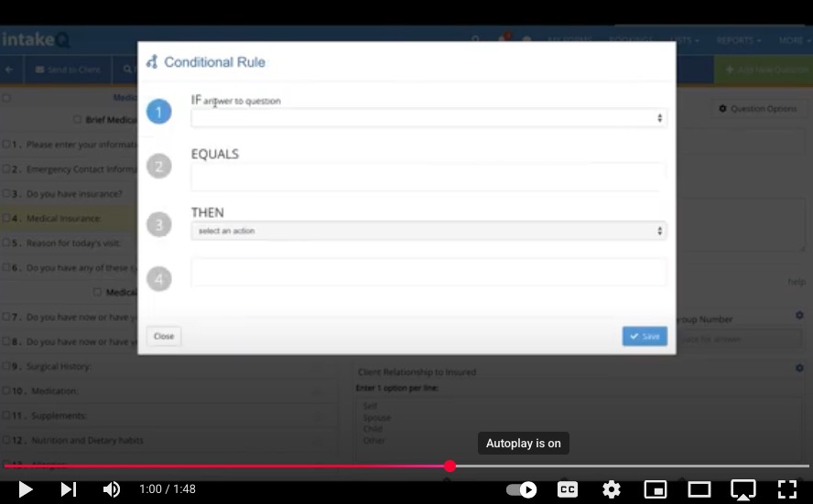Check question 3 Do you have insurance

(6, 193)
